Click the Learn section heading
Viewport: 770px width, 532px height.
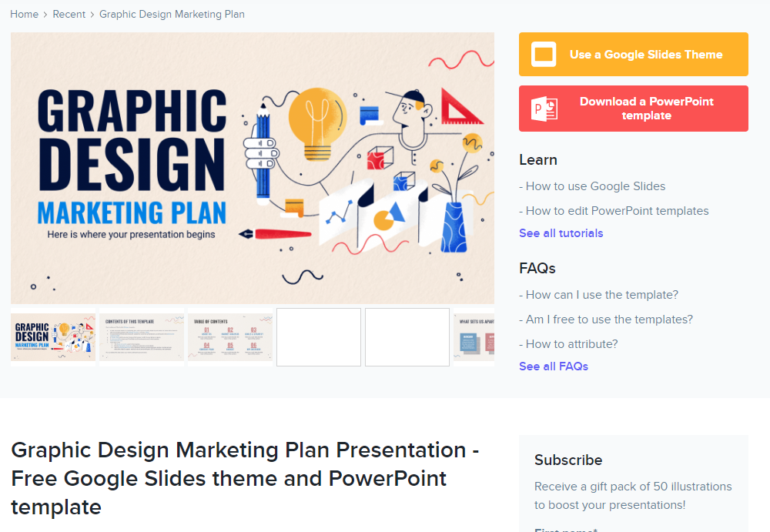[537, 160]
